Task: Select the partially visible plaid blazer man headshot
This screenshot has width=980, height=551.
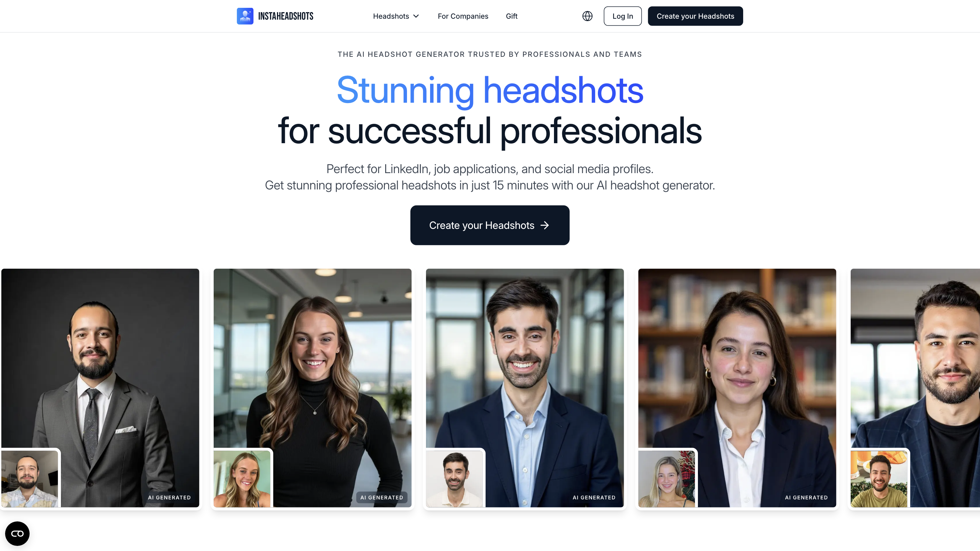Action: click(915, 387)
